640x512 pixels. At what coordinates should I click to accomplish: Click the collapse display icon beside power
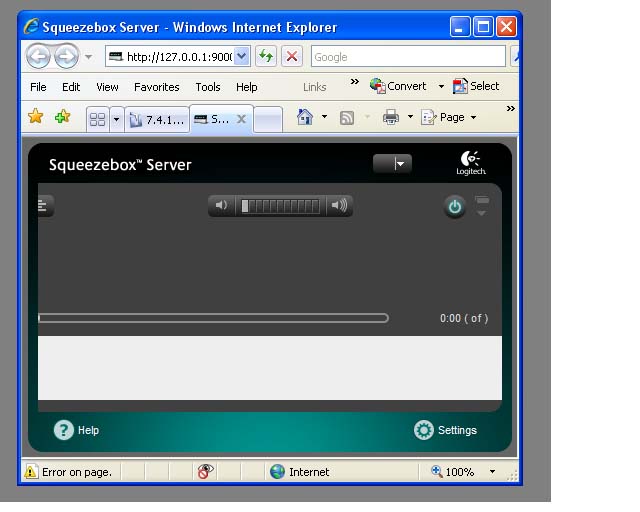click(x=482, y=206)
